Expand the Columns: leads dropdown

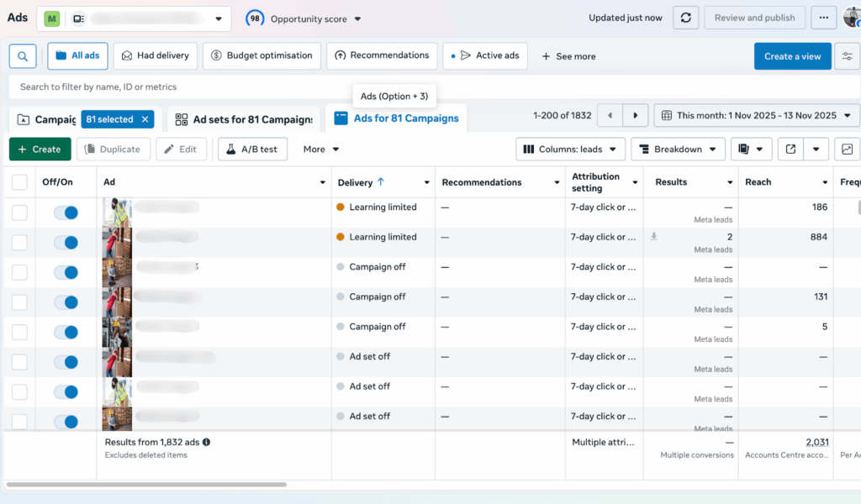[570, 150]
